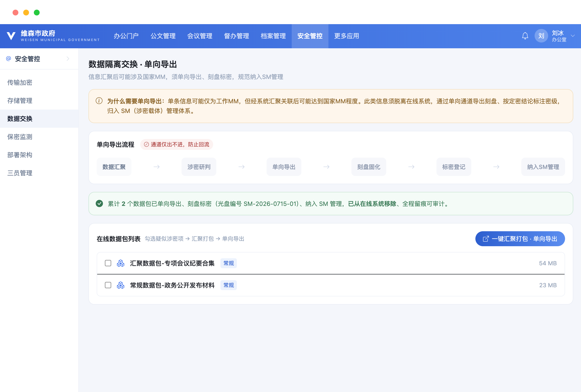
Task: Select 存储管理 in sidebar
Action: (x=39, y=101)
